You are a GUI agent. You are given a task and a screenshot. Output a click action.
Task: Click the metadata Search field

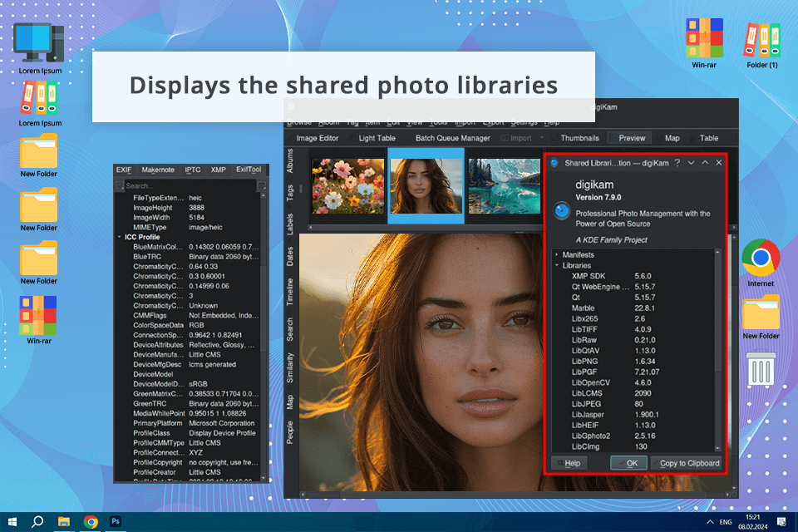click(x=190, y=186)
